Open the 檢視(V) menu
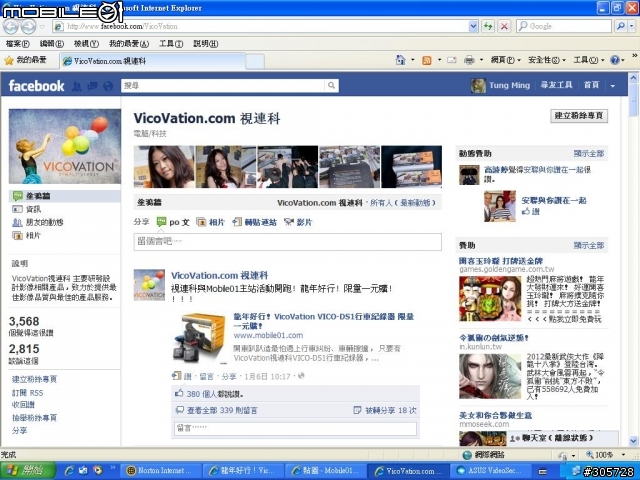Image resolution: width=640 pixels, height=480 pixels. coord(86,44)
